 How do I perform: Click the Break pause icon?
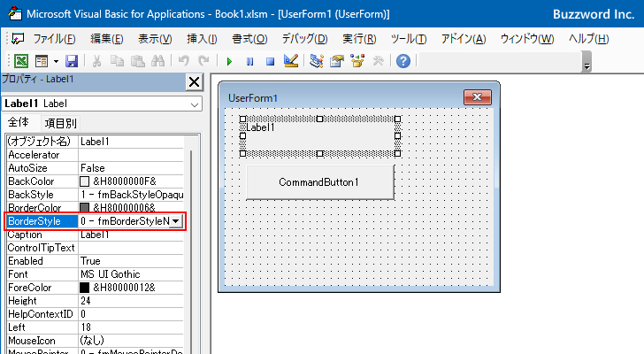coord(249,62)
